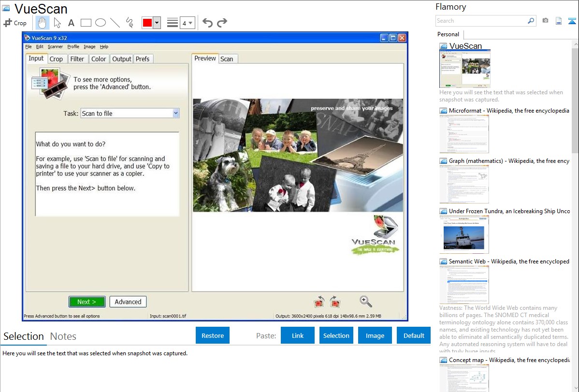Click the green Next > button
Image resolution: width=579 pixels, height=392 pixels.
tap(87, 302)
